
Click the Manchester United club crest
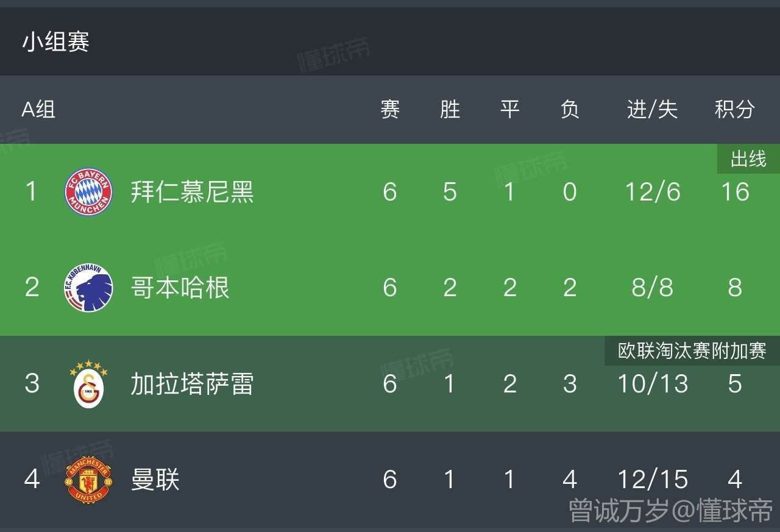(89, 480)
